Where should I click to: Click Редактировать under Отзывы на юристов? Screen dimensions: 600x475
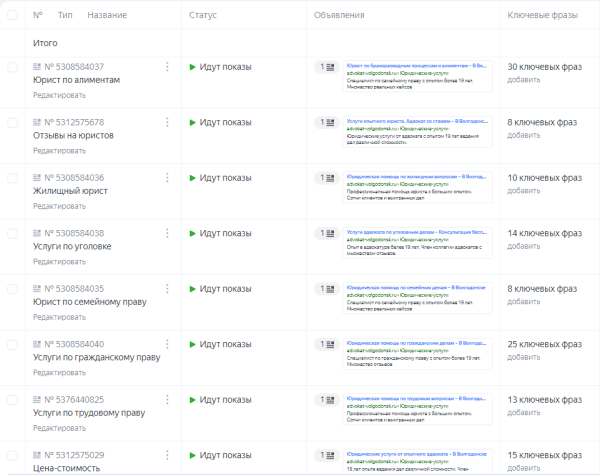pyautogui.click(x=59, y=151)
